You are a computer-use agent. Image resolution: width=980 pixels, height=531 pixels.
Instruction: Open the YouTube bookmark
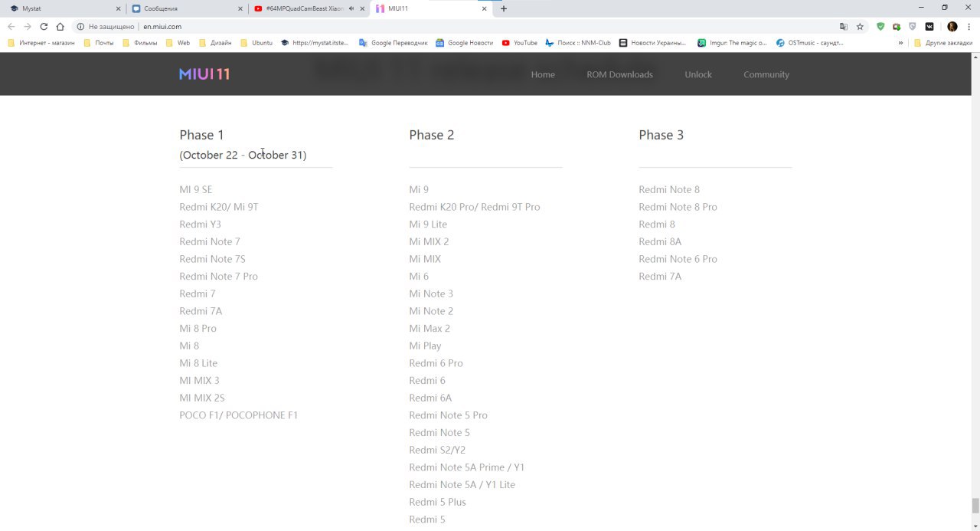(x=520, y=43)
